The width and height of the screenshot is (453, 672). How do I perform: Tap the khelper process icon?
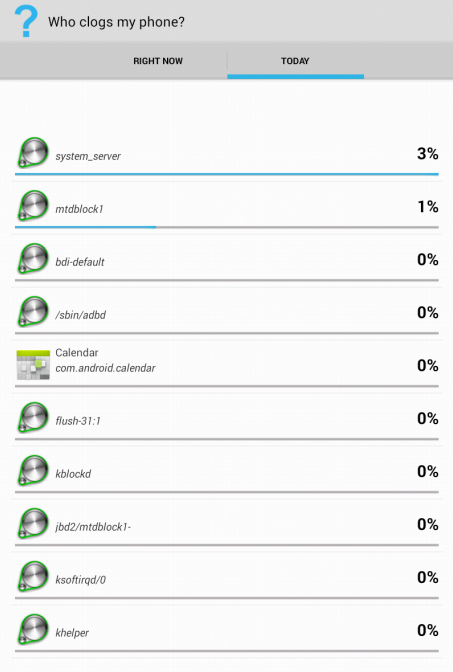click(33, 630)
